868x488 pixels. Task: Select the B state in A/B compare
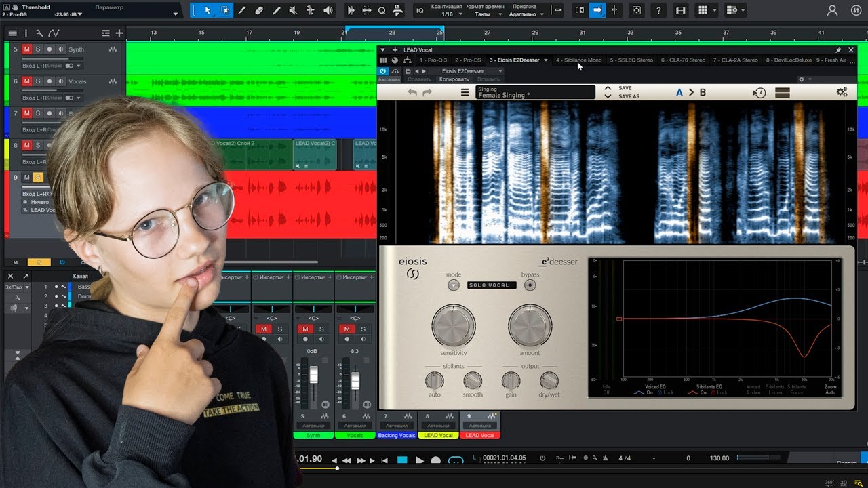click(703, 92)
